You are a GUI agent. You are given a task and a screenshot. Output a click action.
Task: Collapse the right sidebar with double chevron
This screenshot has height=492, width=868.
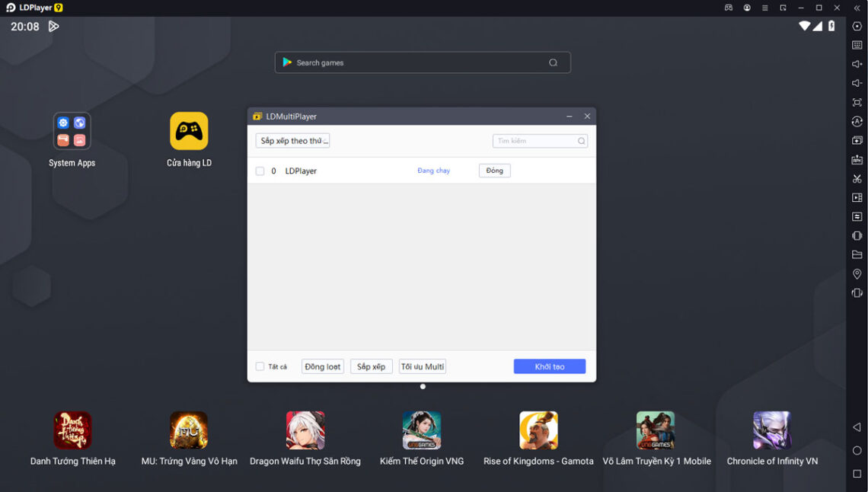[x=857, y=8]
